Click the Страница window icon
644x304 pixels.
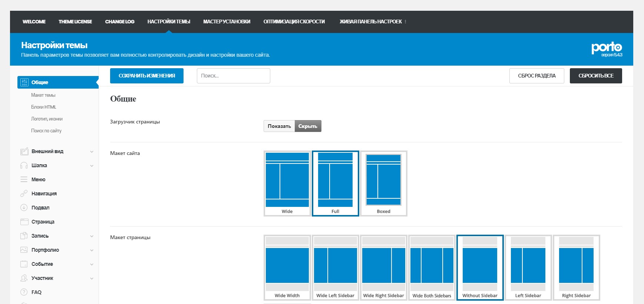(24, 222)
